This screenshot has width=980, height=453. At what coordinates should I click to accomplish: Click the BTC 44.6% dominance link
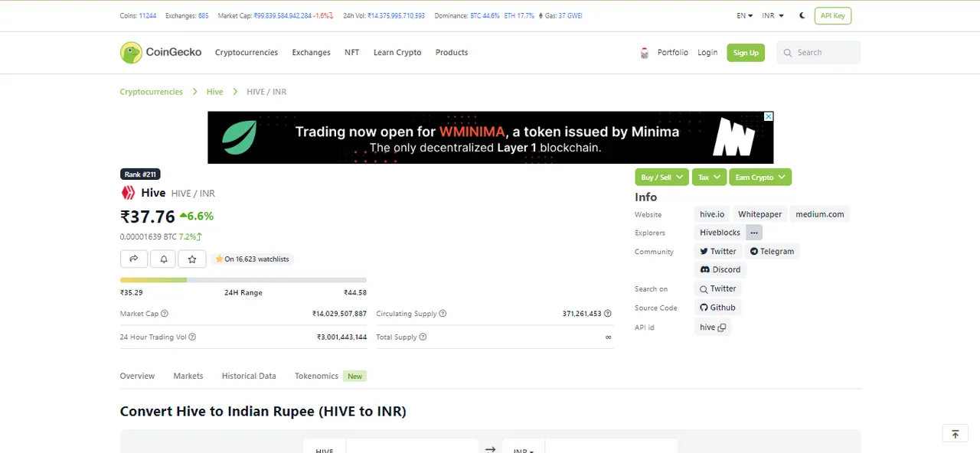(x=485, y=15)
